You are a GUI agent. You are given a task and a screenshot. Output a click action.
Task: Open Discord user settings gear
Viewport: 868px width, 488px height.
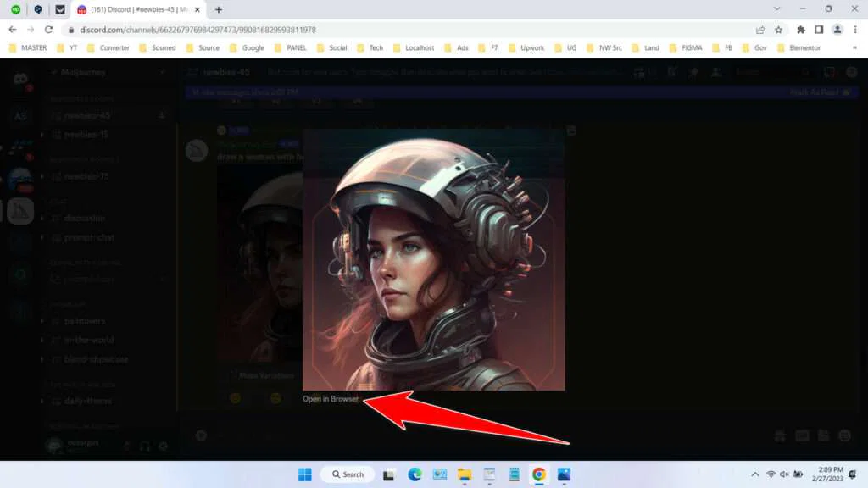coord(164,446)
